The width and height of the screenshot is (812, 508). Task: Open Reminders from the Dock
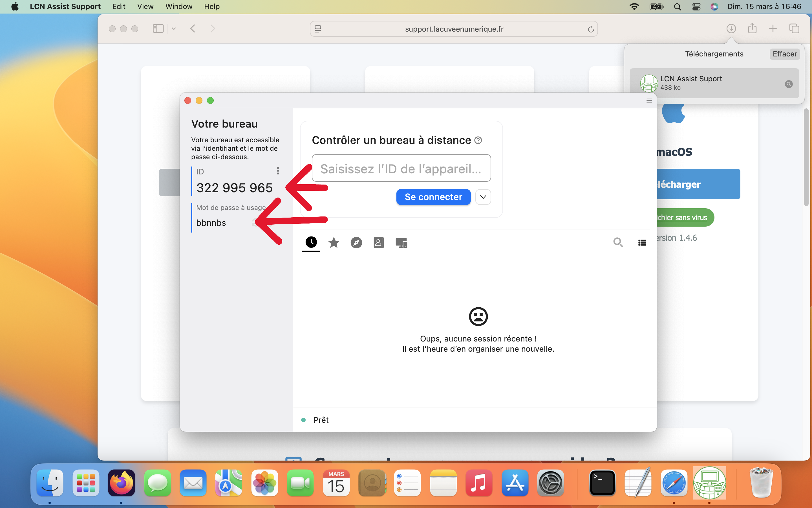407,483
